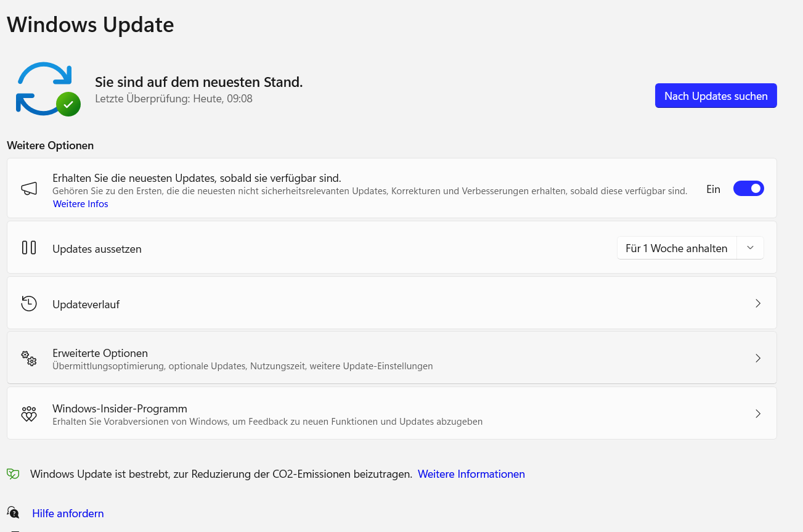The image size is (803, 532).
Task: Open the Für 1 Woche anhalten dropdown arrow
Action: click(750, 248)
